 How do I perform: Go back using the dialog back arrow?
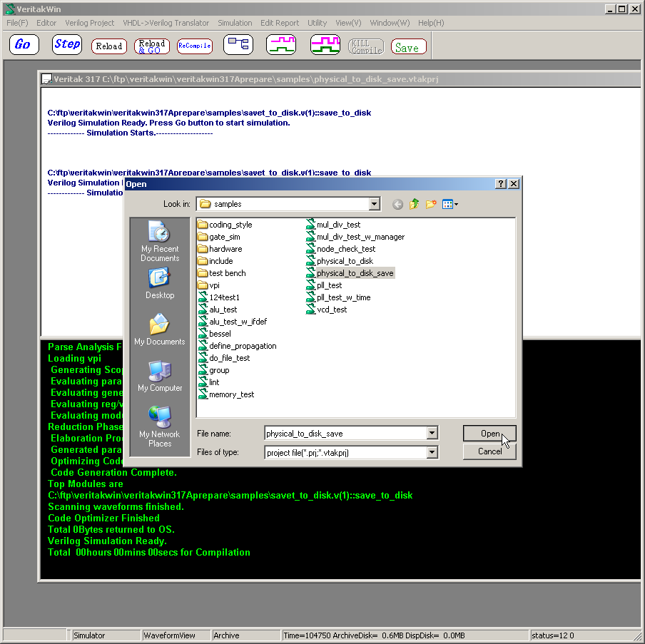click(397, 205)
